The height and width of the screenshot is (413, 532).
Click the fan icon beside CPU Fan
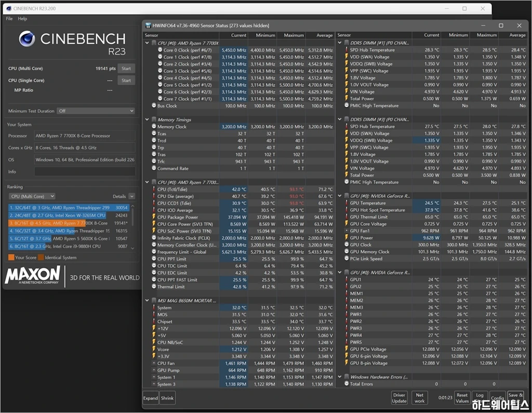pos(154,363)
